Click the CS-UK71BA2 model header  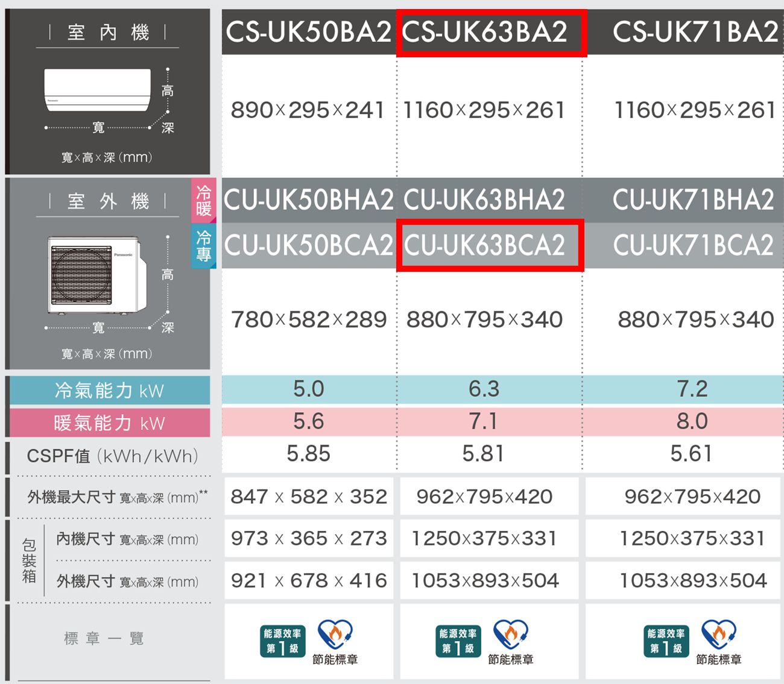(x=696, y=32)
